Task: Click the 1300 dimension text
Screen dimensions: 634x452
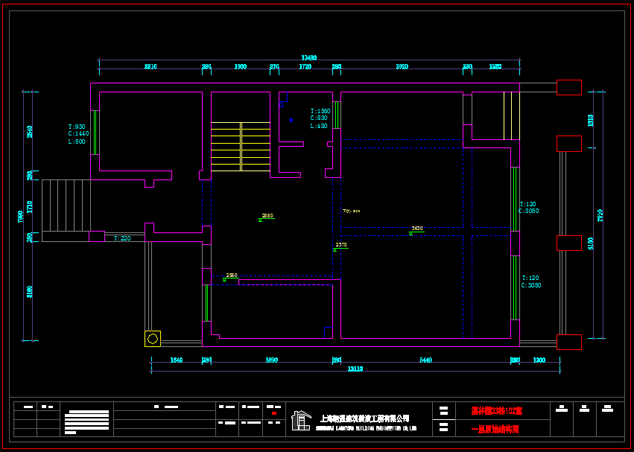Action: (241, 67)
